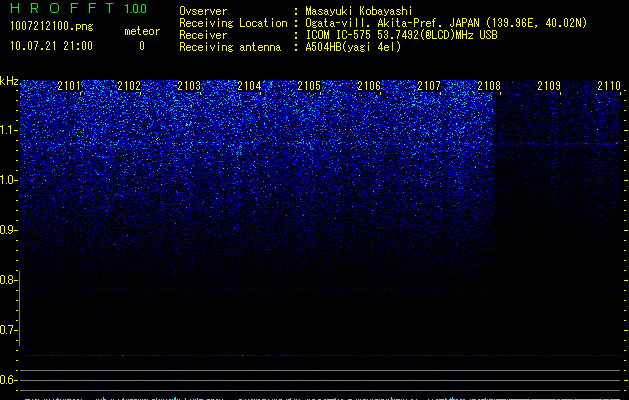
Task: Click the 2101 time marker
Action: pos(69,86)
